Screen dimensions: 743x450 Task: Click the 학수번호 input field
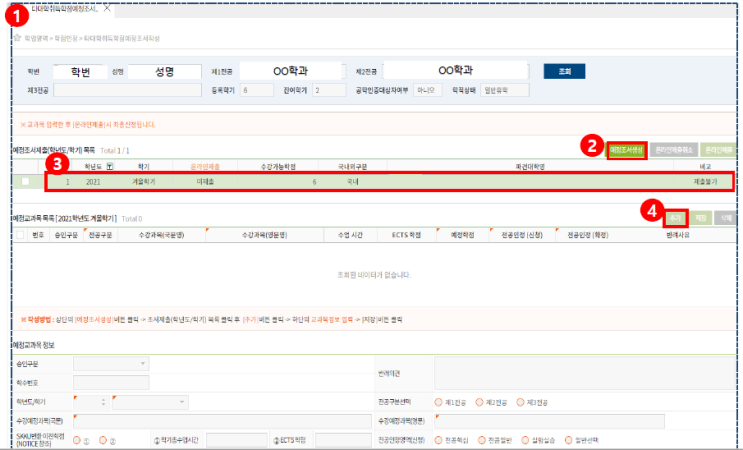[111, 383]
